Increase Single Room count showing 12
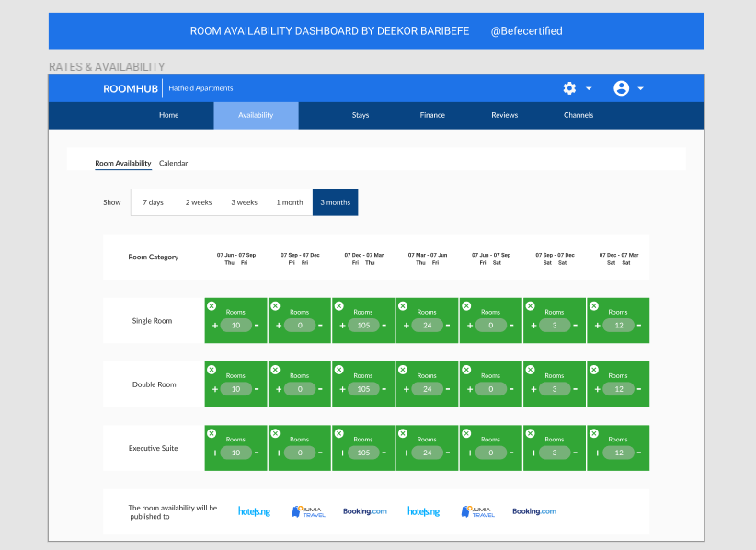This screenshot has height=550, width=756. pos(598,326)
